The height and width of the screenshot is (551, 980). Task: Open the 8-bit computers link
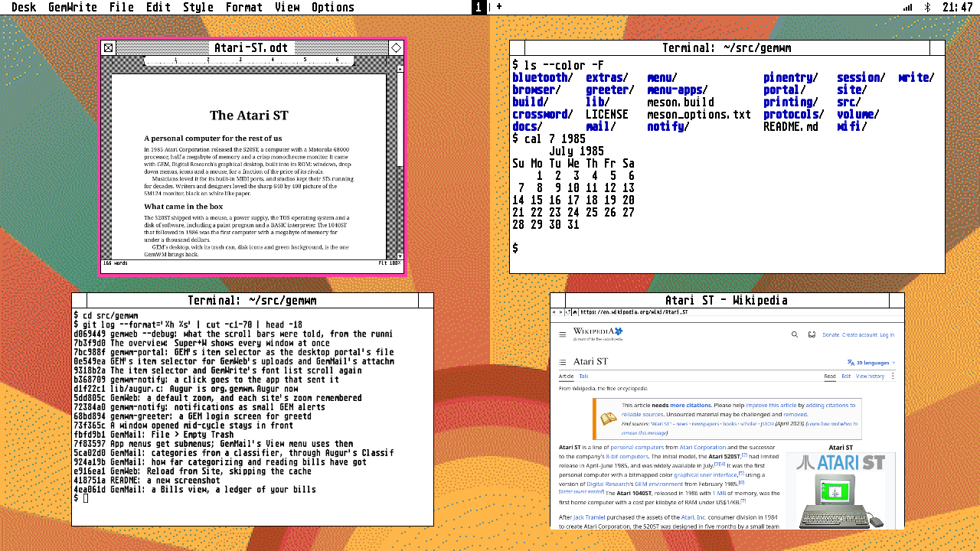click(x=627, y=457)
